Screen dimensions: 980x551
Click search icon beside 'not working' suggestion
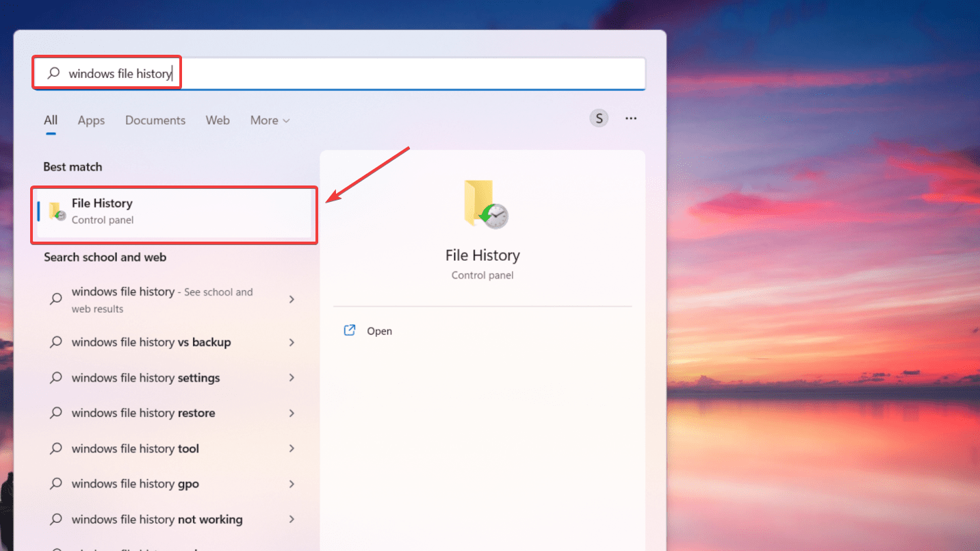(x=56, y=520)
